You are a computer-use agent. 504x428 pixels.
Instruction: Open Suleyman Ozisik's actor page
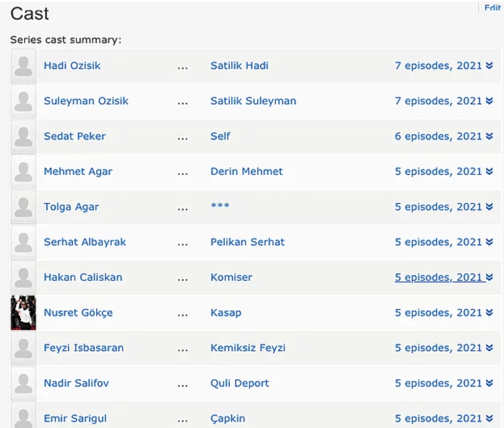tap(86, 101)
